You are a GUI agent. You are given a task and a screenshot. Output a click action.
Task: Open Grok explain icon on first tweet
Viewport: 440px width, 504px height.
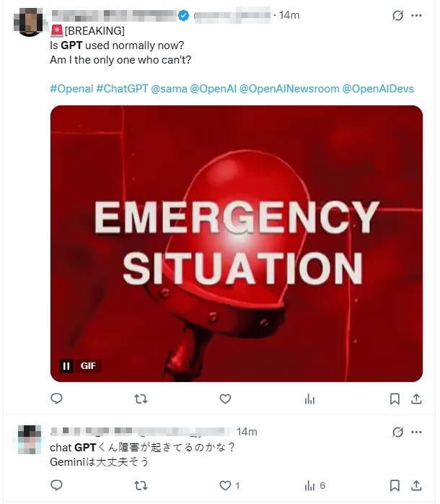397,15
